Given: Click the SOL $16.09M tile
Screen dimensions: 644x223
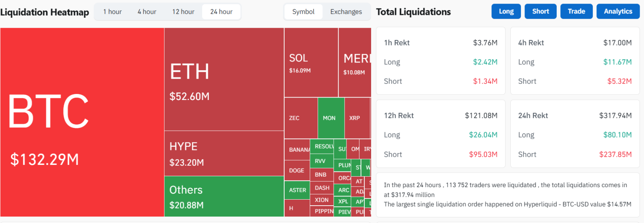Looking at the screenshot, I should [x=311, y=63].
